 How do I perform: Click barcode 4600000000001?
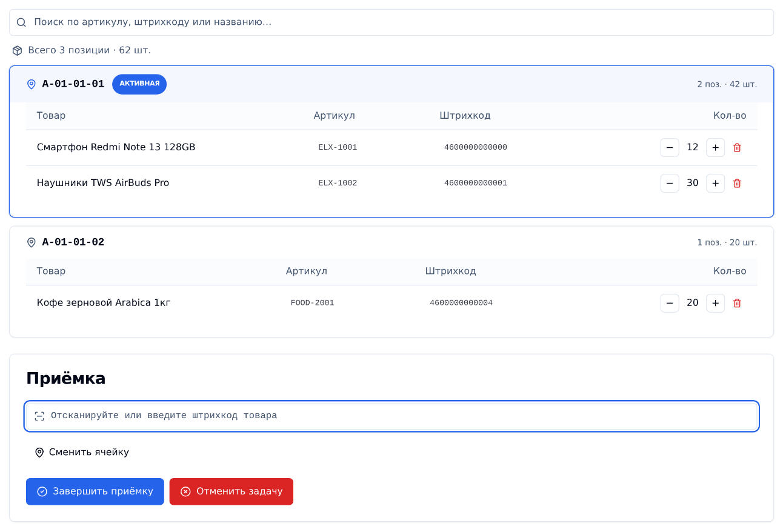pos(476,183)
